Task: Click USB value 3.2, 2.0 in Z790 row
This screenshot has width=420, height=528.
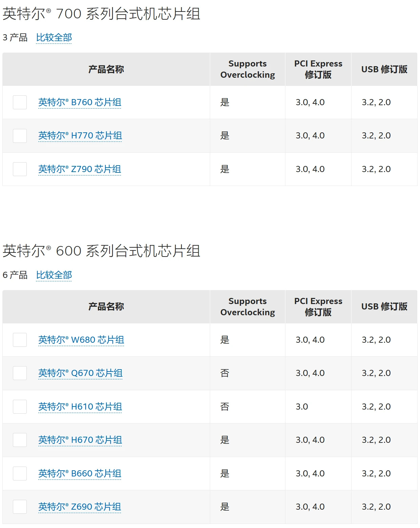Action: pos(376,169)
